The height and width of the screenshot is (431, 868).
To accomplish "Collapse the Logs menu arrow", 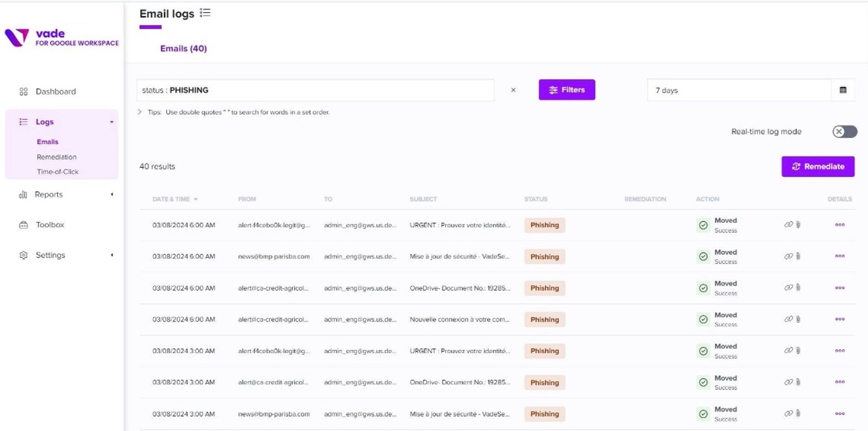I will tap(112, 122).
